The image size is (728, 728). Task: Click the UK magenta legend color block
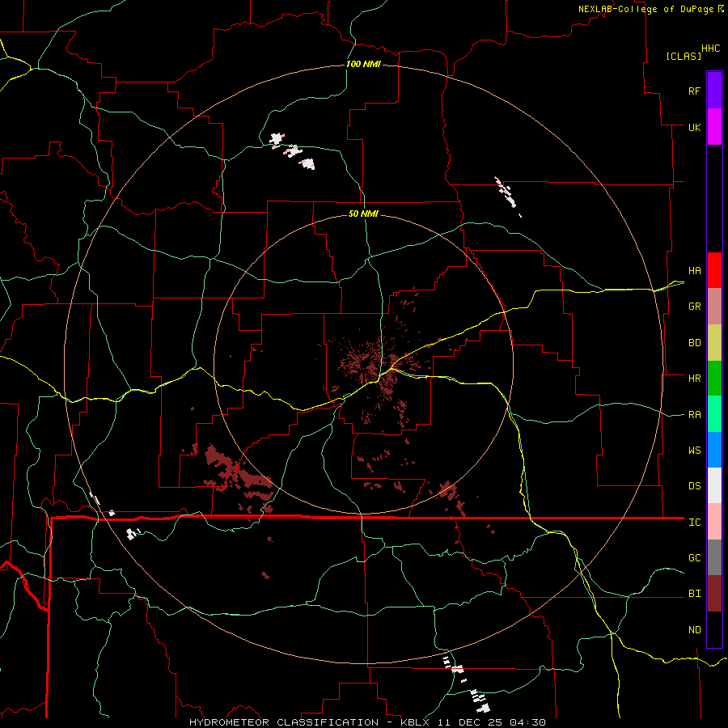tap(714, 127)
